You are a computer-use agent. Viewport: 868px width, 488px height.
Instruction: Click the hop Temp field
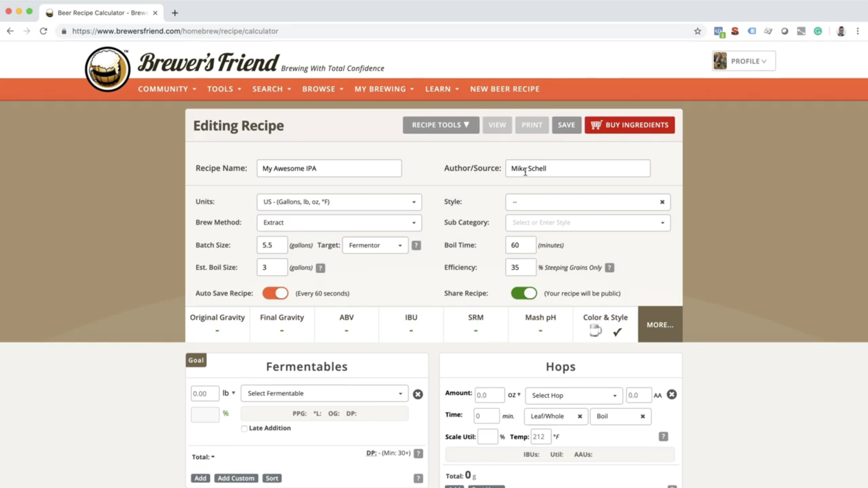(x=540, y=436)
